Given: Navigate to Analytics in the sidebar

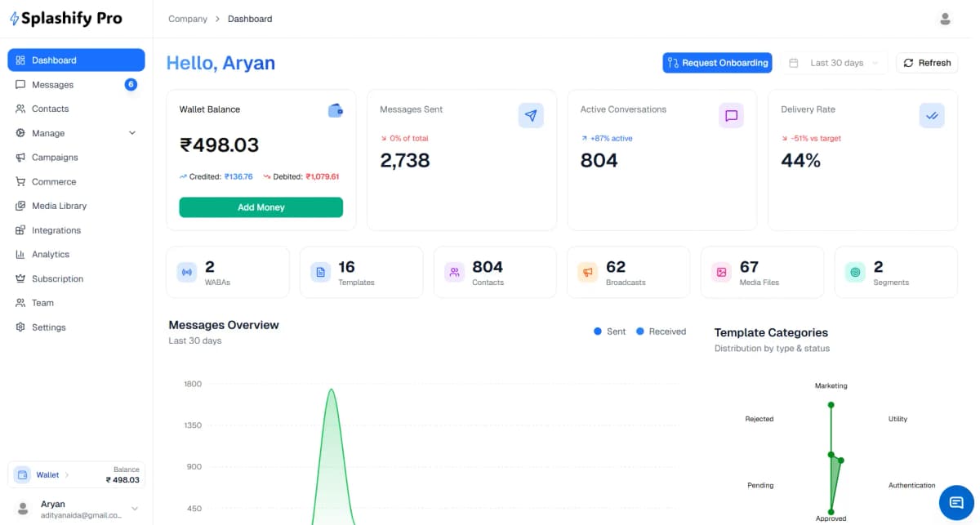Looking at the screenshot, I should (49, 254).
